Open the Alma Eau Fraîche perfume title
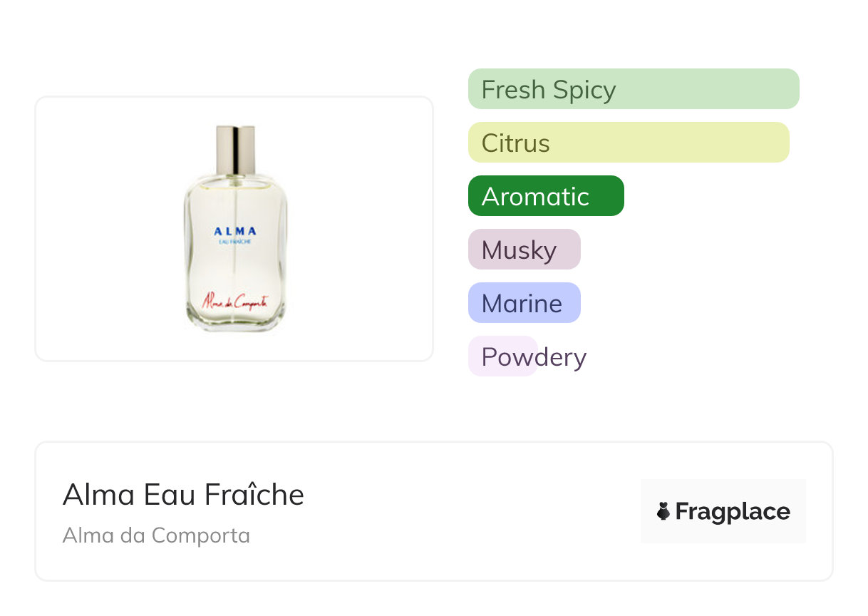This screenshot has width=868, height=616. click(x=183, y=494)
